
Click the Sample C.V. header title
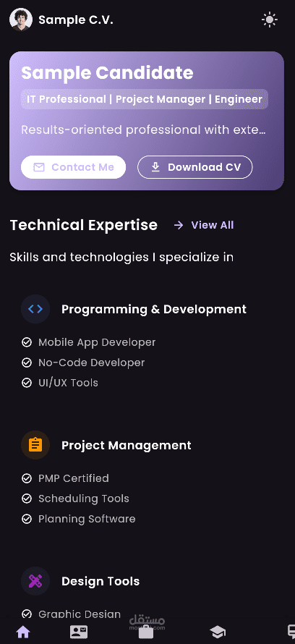tap(76, 20)
